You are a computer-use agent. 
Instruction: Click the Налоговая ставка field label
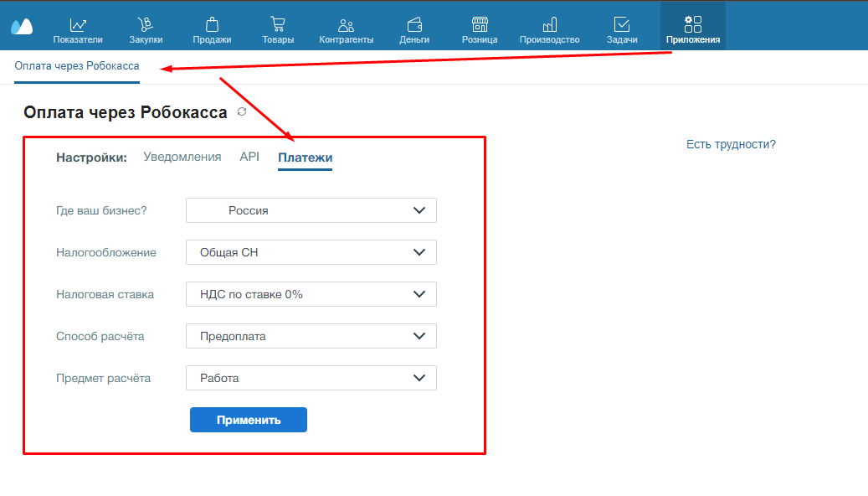tap(105, 294)
